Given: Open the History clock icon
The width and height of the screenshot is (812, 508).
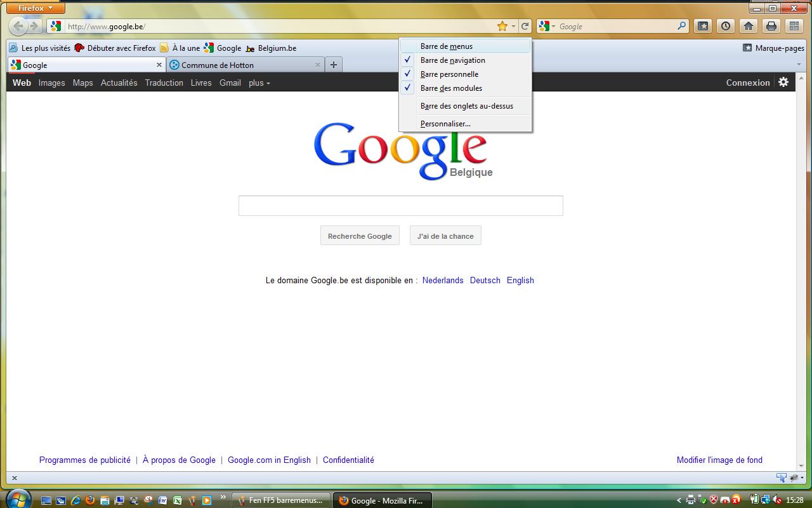Looking at the screenshot, I should click(726, 26).
